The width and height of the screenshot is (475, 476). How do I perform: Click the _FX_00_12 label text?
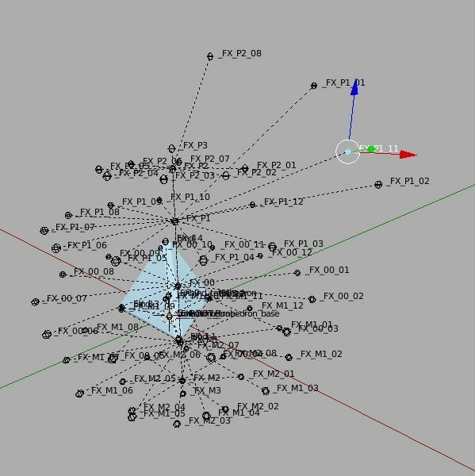coord(290,252)
